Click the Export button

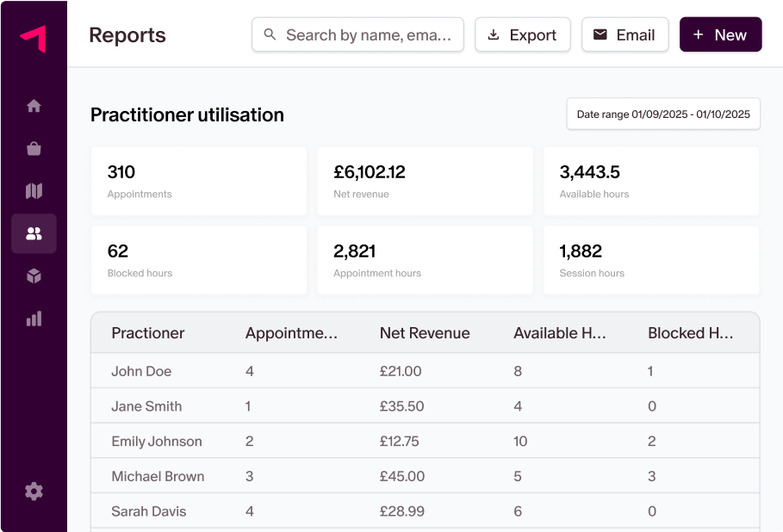[523, 34]
